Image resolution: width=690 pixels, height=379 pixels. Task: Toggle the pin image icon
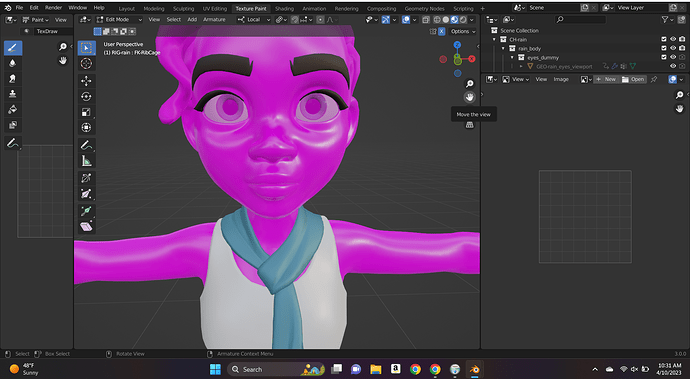tap(654, 79)
